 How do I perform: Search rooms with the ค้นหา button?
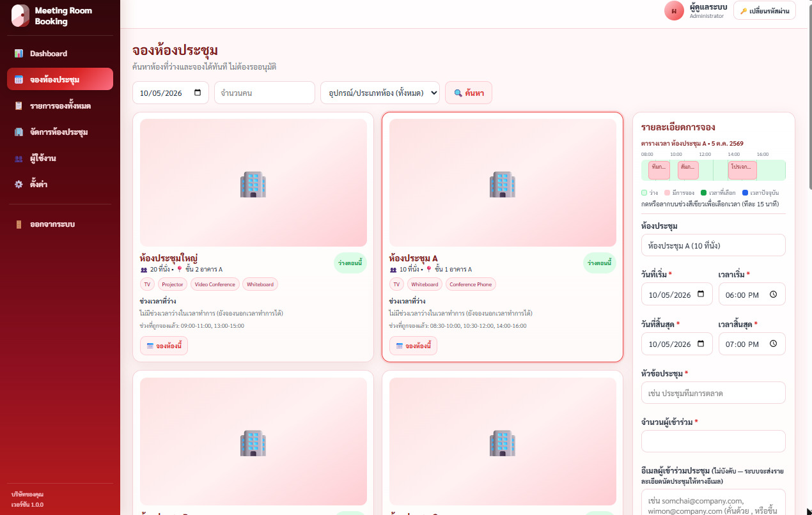point(469,93)
